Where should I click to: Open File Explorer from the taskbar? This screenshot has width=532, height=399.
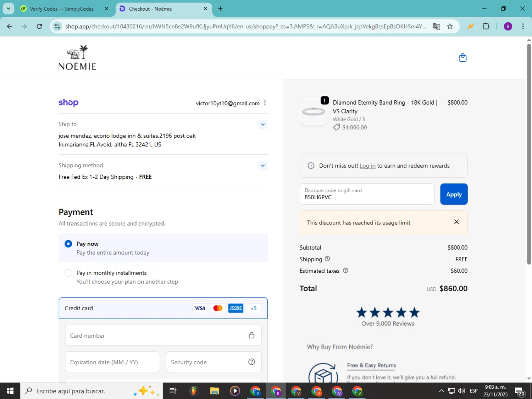click(x=214, y=391)
